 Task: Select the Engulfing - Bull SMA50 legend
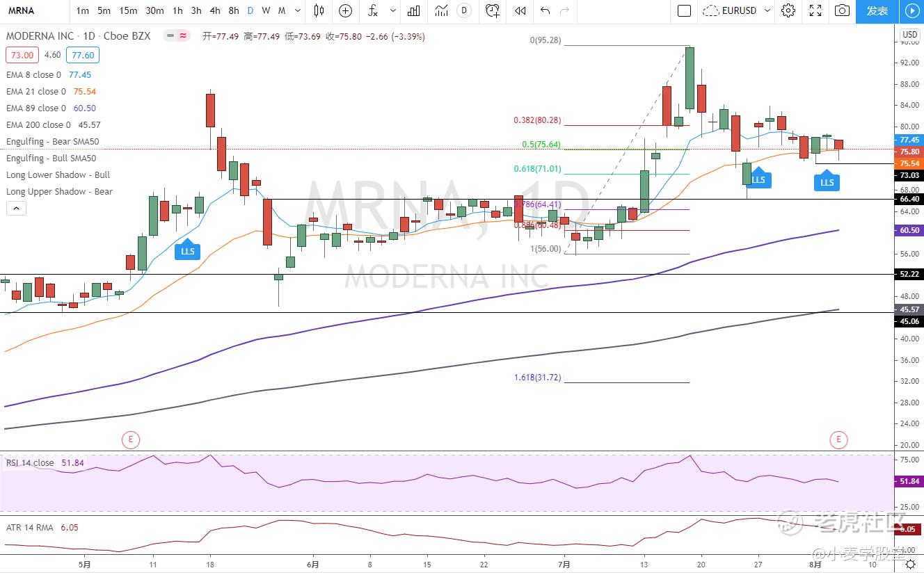[x=51, y=159]
